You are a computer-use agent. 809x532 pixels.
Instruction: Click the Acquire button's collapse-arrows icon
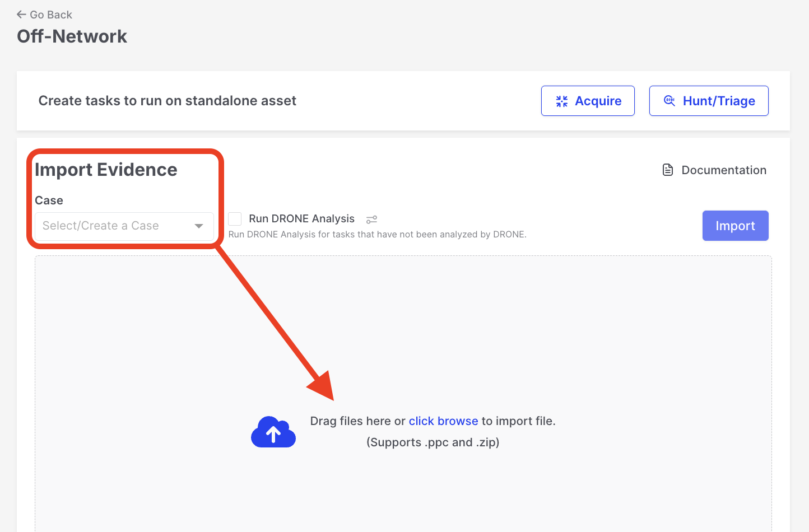click(561, 101)
